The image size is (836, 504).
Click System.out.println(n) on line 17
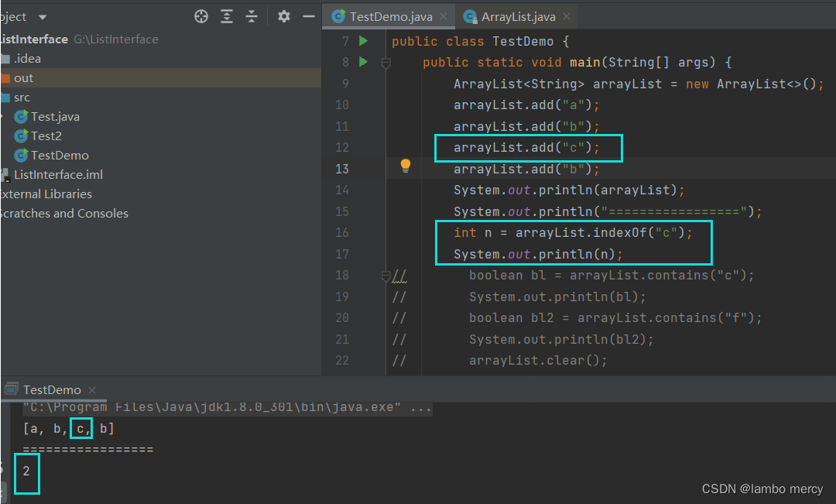point(539,255)
